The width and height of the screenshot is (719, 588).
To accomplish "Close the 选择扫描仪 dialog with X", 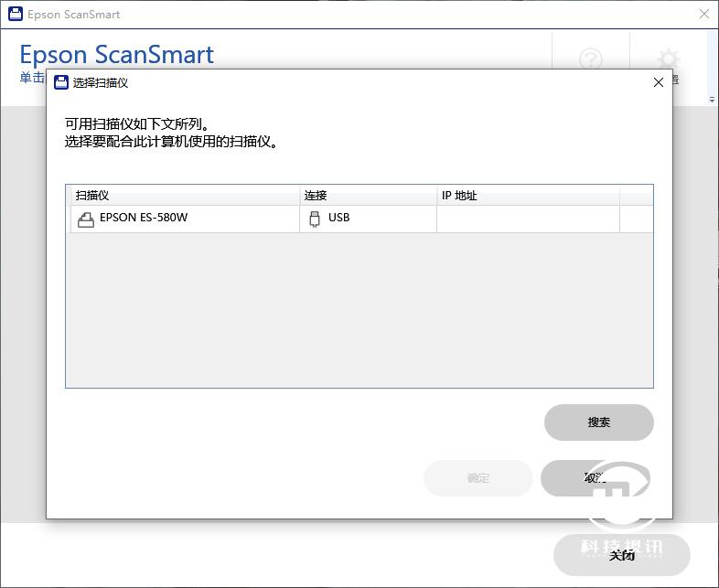I will (659, 82).
